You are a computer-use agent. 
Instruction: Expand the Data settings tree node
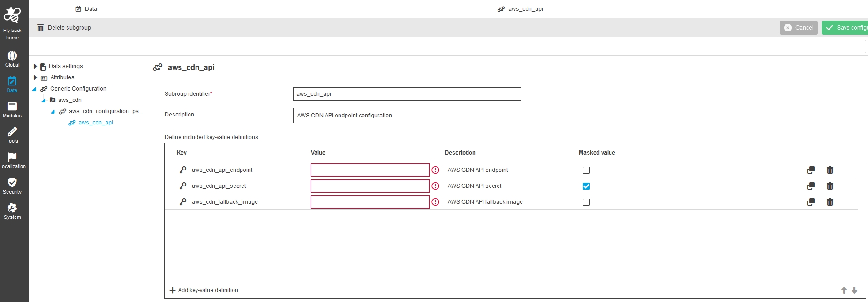pyautogui.click(x=35, y=66)
